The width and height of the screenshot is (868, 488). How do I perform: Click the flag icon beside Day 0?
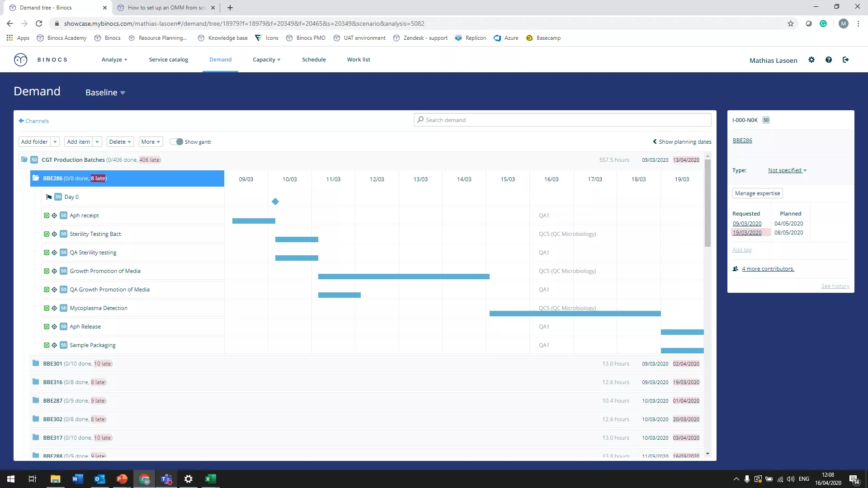pos(49,197)
